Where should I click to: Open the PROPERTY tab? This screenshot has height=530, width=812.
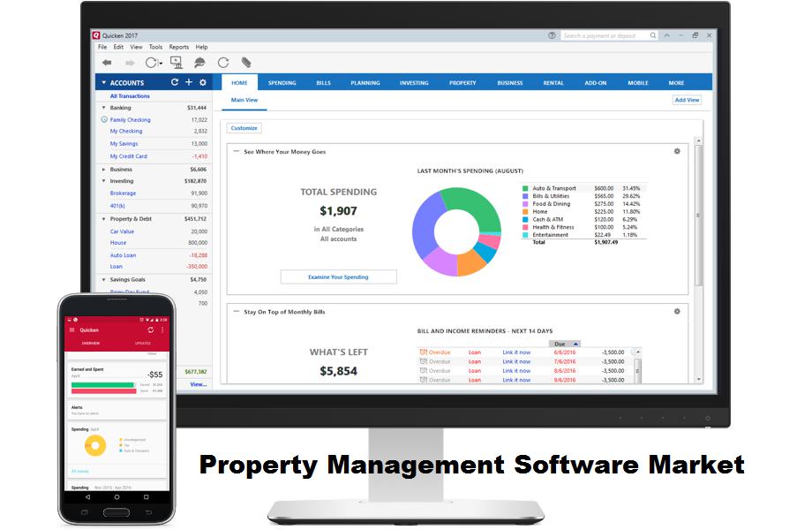462,83
